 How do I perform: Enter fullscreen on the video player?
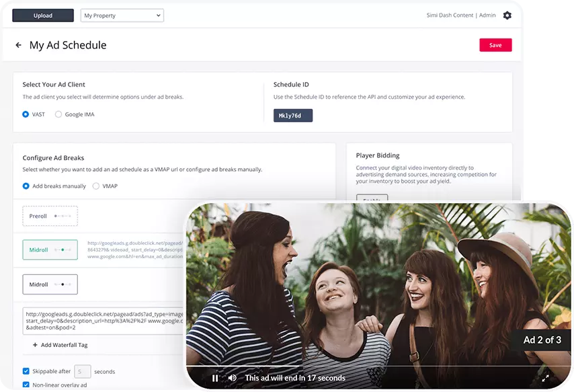(545, 378)
